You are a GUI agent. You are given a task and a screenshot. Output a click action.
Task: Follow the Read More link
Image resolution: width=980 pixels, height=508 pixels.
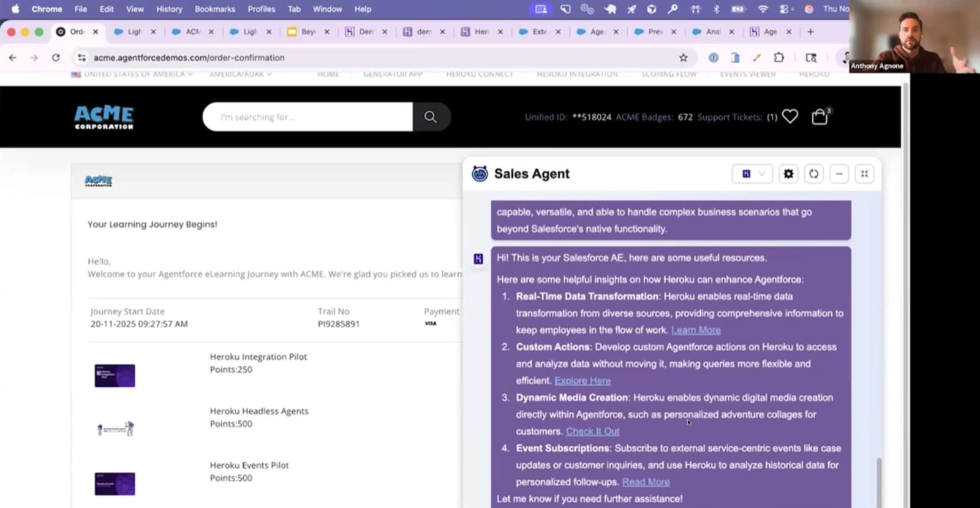click(x=646, y=482)
